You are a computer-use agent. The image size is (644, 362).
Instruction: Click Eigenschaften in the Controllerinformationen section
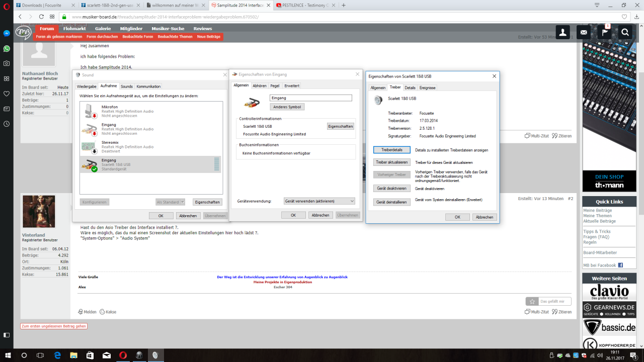pyautogui.click(x=341, y=126)
